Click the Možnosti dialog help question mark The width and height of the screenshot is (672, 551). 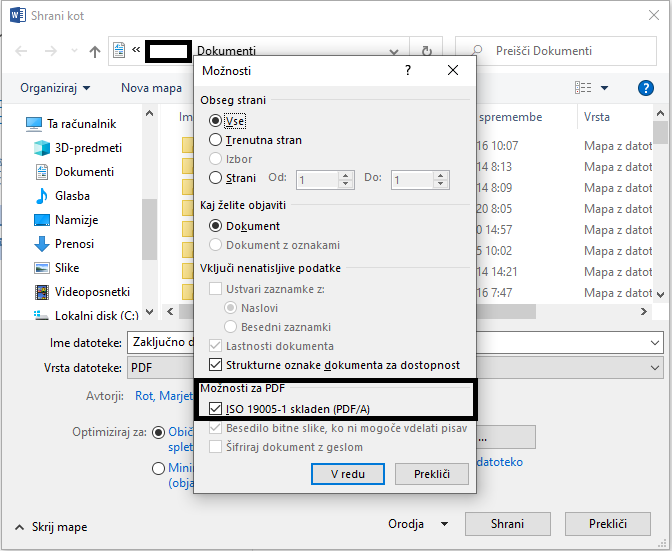coord(408,71)
